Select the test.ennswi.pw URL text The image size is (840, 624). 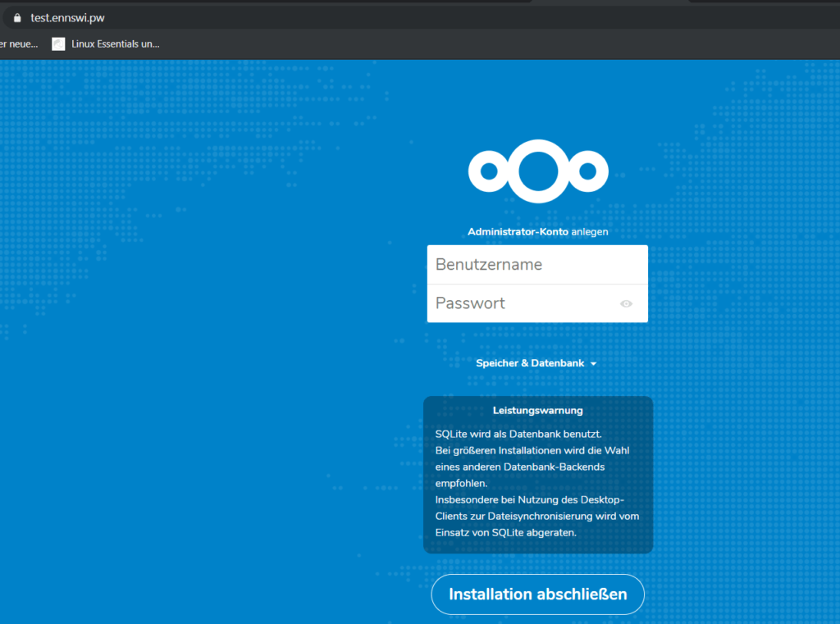click(67, 18)
